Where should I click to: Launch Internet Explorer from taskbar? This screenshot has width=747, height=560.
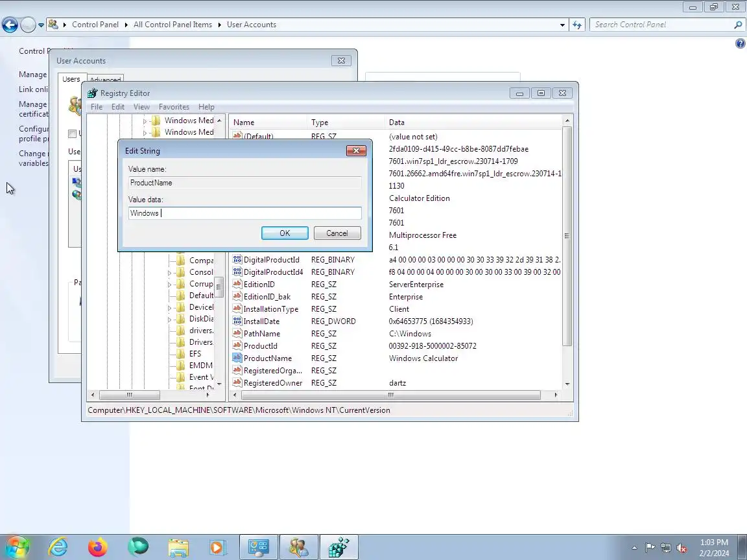[58, 547]
